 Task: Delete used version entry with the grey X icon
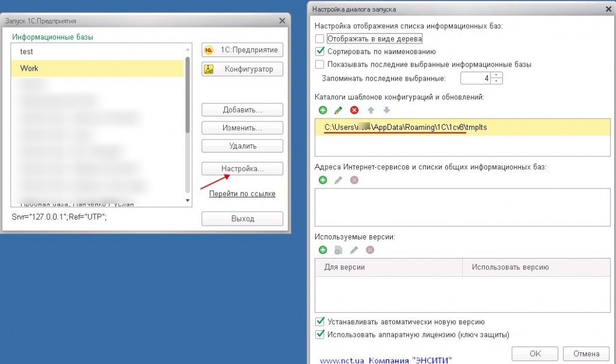(370, 250)
